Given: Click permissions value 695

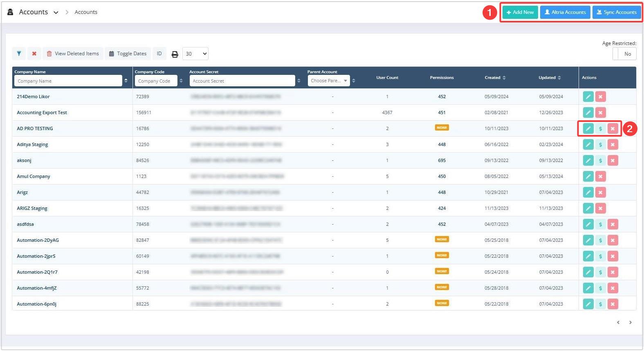Looking at the screenshot, I should tap(442, 160).
